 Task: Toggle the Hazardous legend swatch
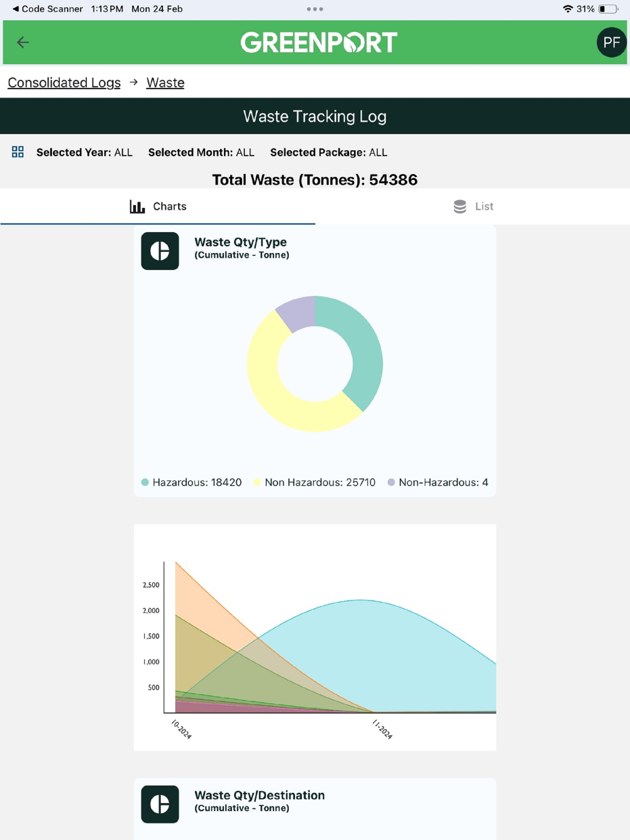click(x=145, y=482)
